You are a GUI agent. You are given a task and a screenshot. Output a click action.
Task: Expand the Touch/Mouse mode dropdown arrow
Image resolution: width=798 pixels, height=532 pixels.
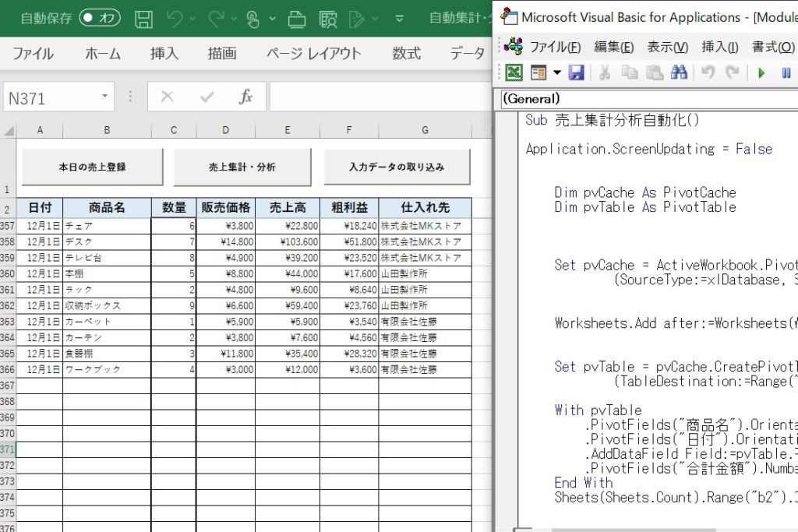click(272, 19)
